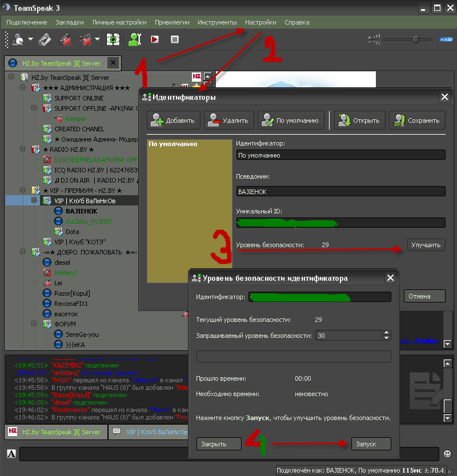Switch to the VIP | КлУб ВаЛеНкОв chat tab
The width and height of the screenshot is (457, 476).
tap(149, 431)
